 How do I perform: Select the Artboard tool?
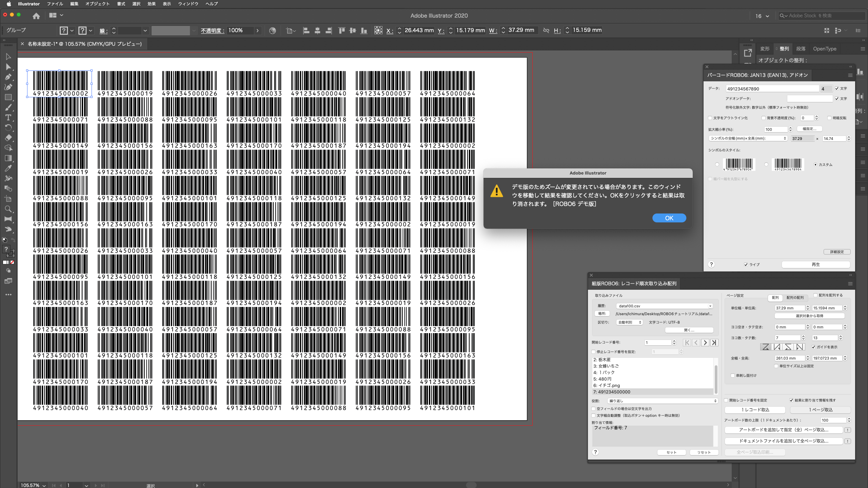point(8,199)
